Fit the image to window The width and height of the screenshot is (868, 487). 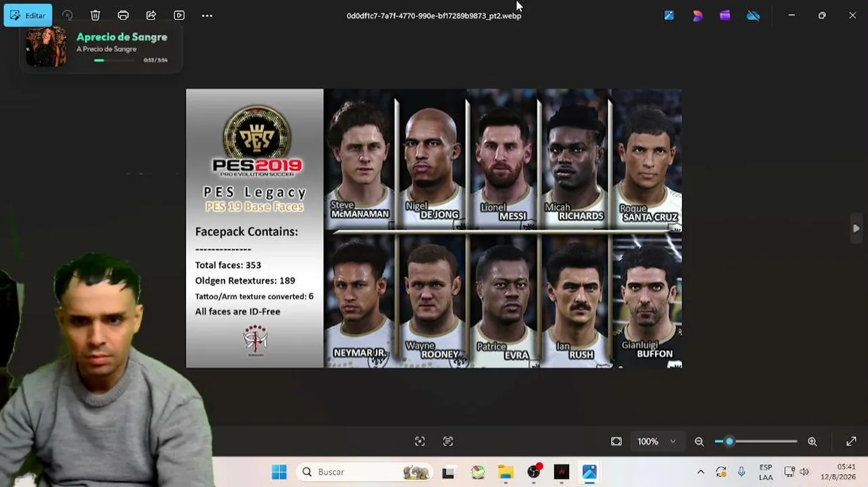click(616, 441)
